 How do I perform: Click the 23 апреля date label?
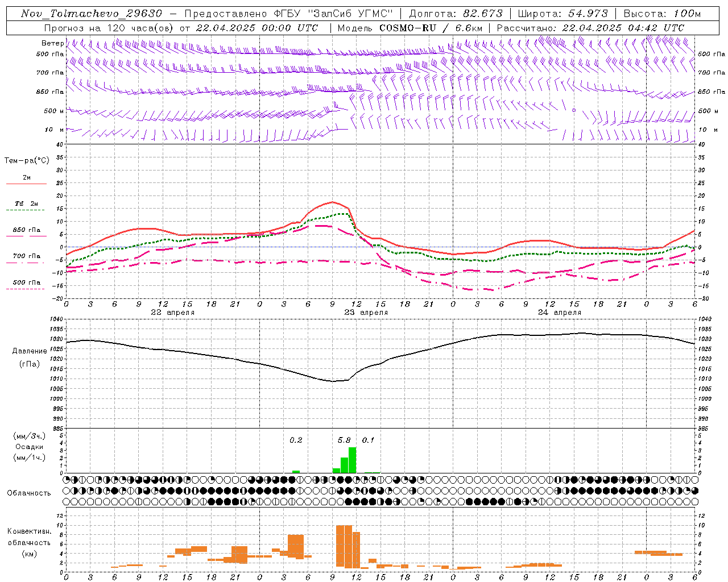click(366, 313)
